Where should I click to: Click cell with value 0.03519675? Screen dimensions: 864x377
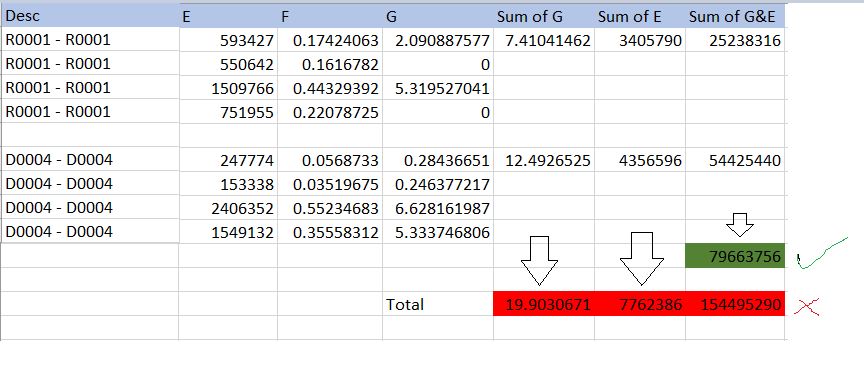[330, 185]
